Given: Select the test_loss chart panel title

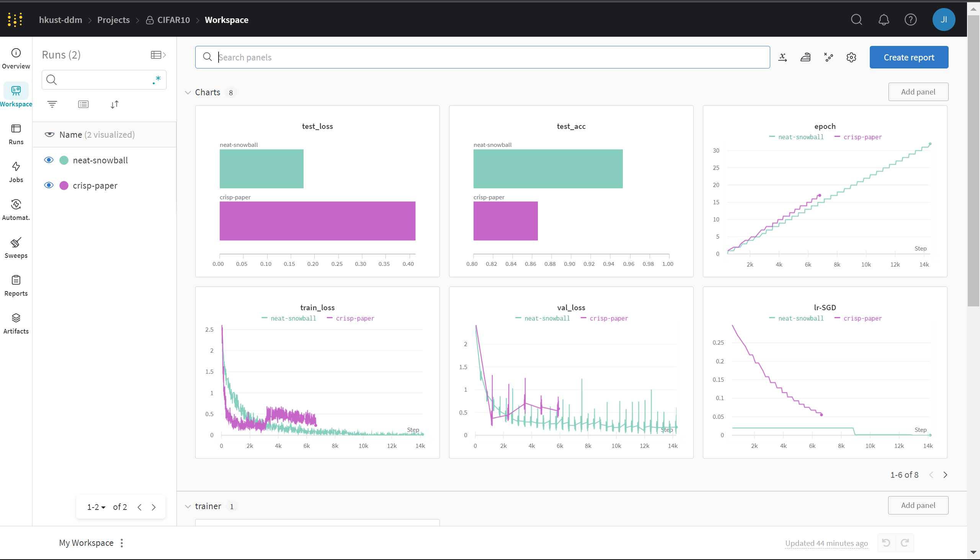Looking at the screenshot, I should (317, 126).
